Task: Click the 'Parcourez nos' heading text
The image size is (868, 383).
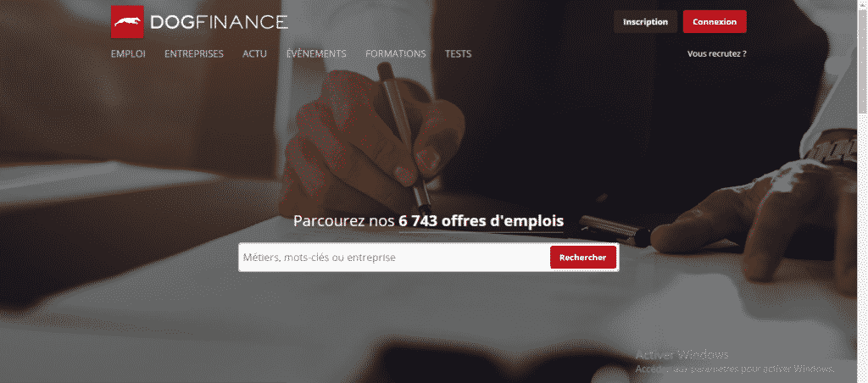Action: coord(344,221)
